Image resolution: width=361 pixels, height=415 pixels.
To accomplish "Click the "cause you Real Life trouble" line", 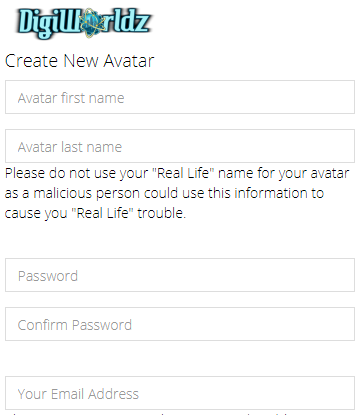I will pyautogui.click(x=95, y=213).
